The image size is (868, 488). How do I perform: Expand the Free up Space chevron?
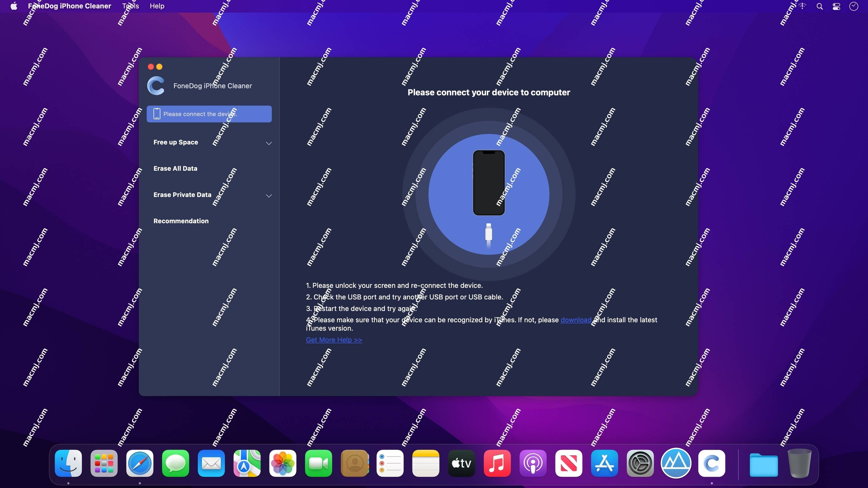(x=269, y=143)
